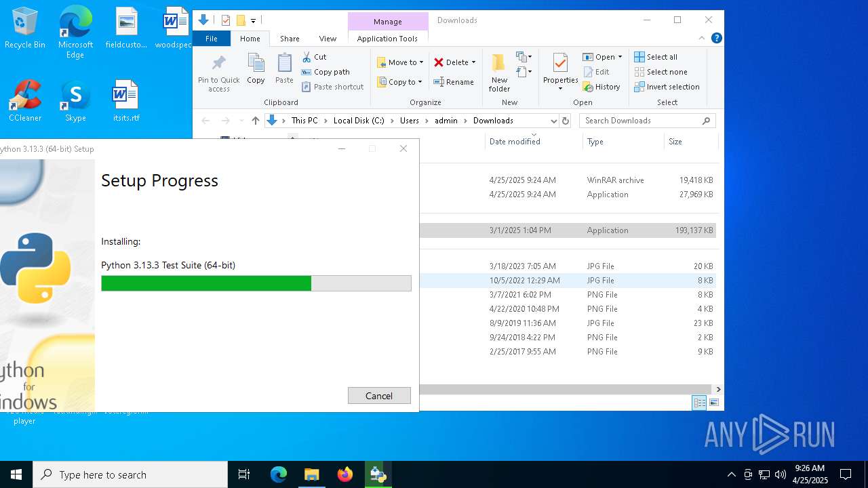Switch to the Share tab
This screenshot has width=868, height=488.
pos(290,39)
